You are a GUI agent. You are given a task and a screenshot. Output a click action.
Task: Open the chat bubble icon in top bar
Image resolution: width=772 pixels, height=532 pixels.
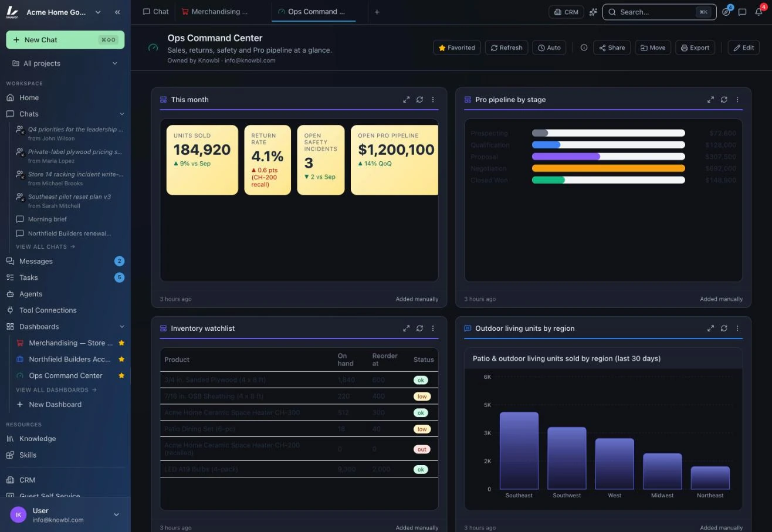(x=742, y=12)
